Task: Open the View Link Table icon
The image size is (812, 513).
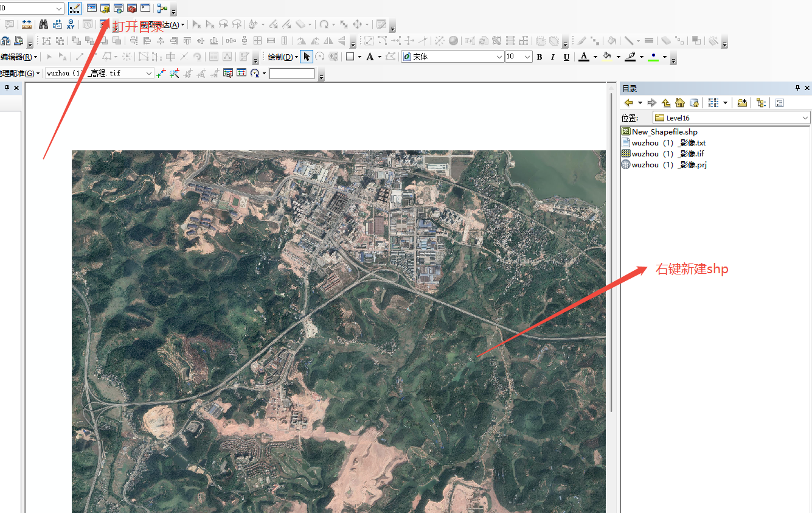Action: (x=242, y=73)
